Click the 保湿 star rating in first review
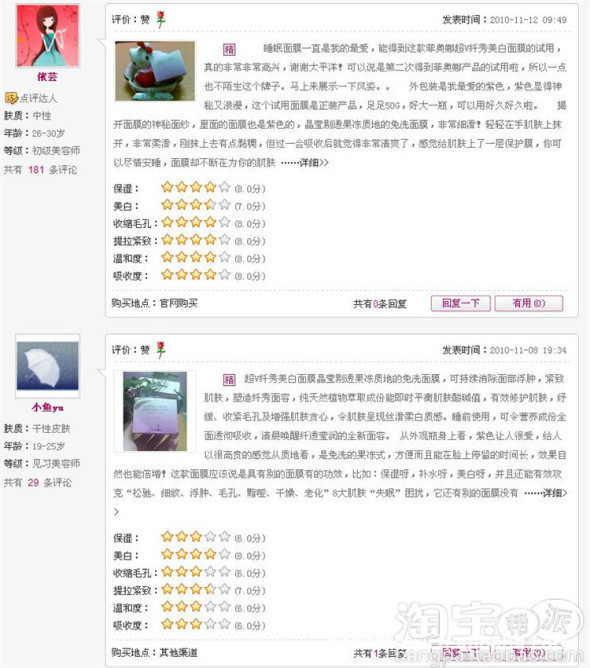The height and width of the screenshot is (668, 590). click(196, 187)
